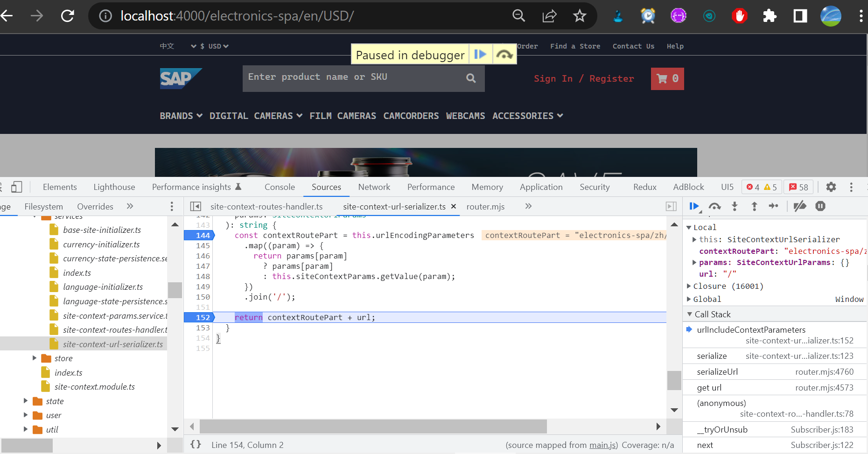Resume script in the Paused in debugger overlay

tap(480, 55)
